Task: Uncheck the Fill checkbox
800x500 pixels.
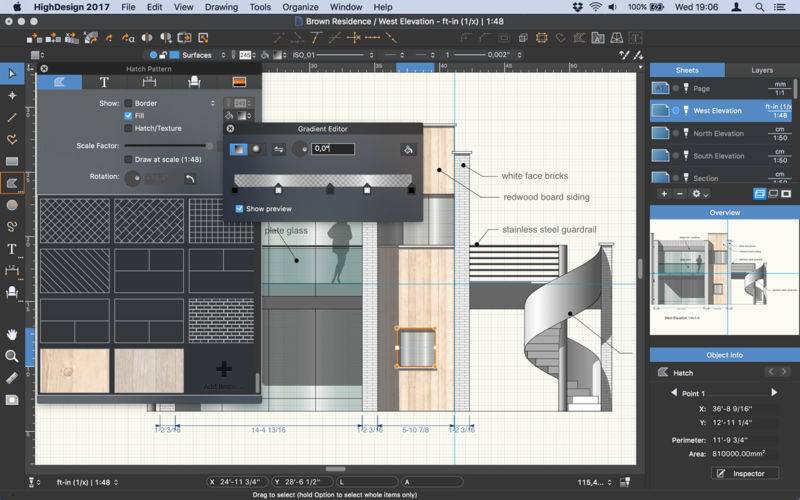Action: point(128,116)
